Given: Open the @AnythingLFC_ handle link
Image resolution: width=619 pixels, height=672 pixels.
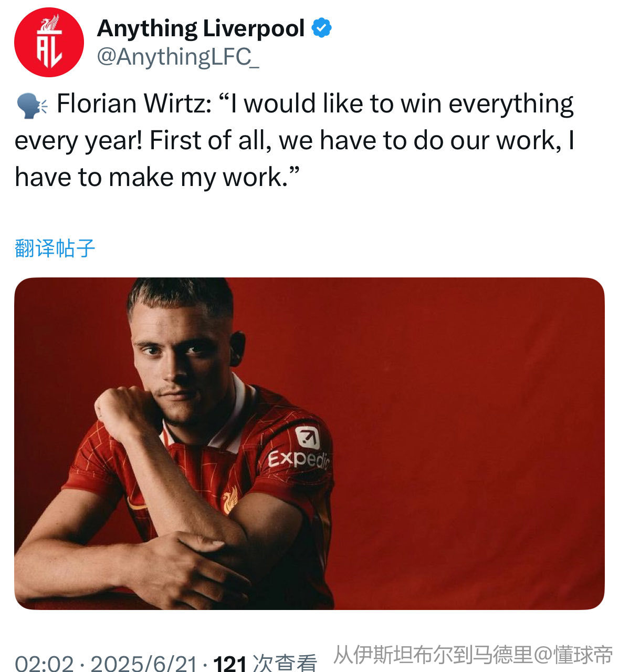Looking at the screenshot, I should pos(178,56).
